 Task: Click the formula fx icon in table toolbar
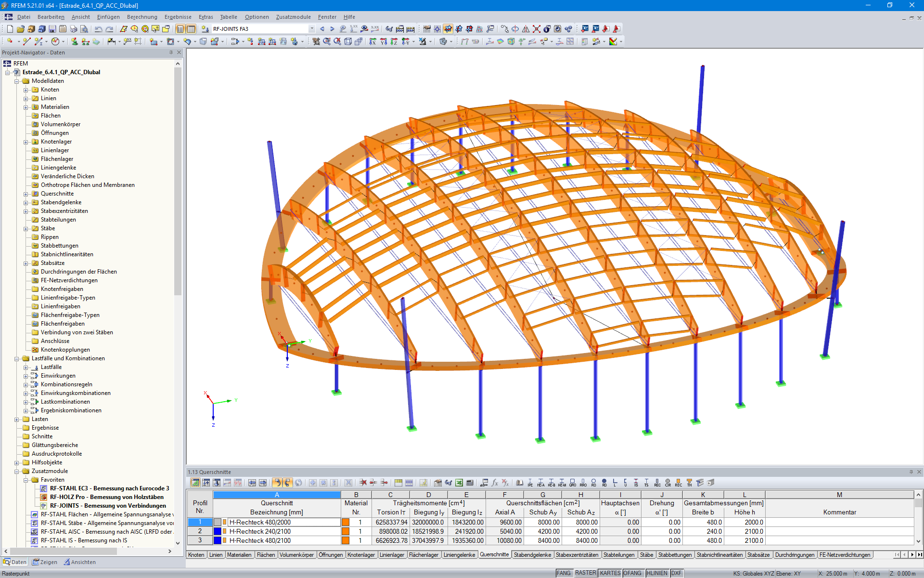coord(495,483)
